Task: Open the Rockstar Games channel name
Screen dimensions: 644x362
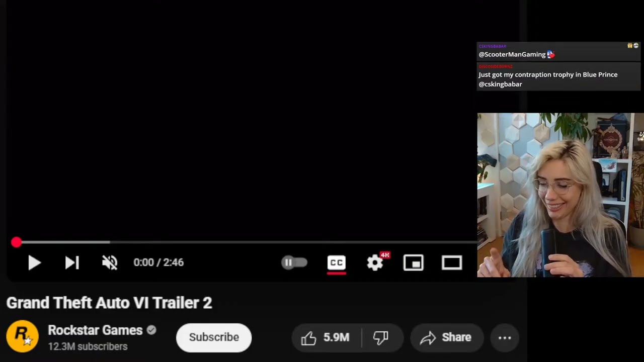Action: [x=95, y=330]
